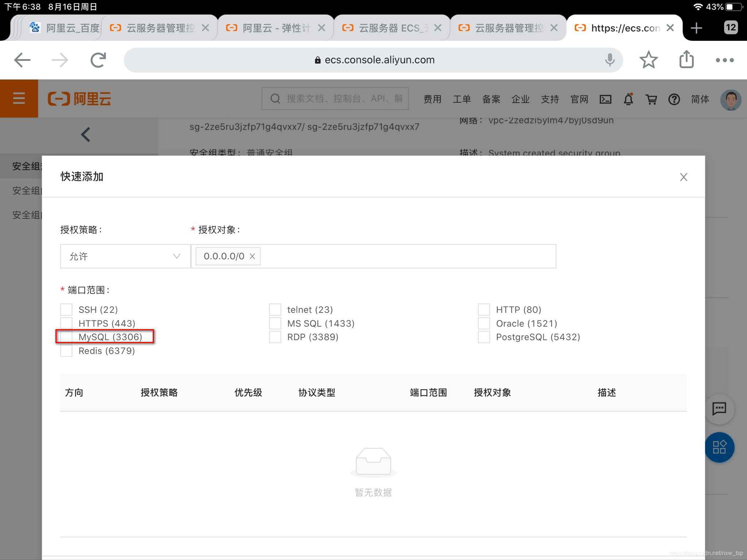The width and height of the screenshot is (747, 560).
Task: Check the Redis (6379) checkbox
Action: [x=66, y=351]
